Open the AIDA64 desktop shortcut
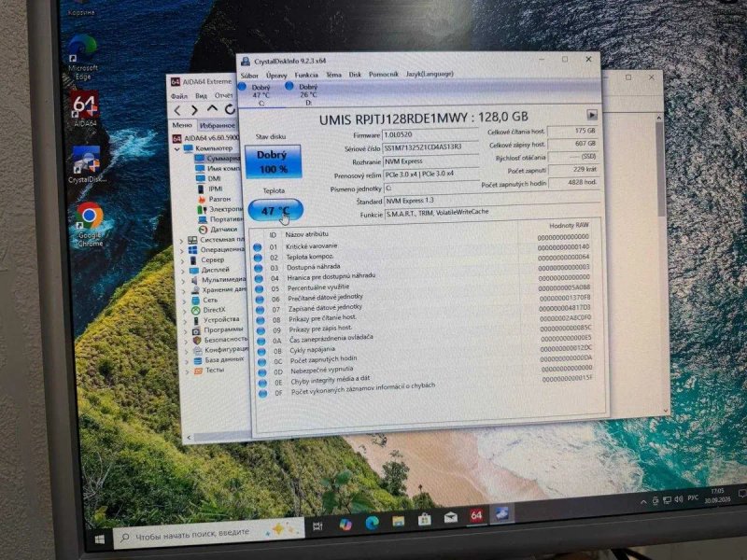 85,110
